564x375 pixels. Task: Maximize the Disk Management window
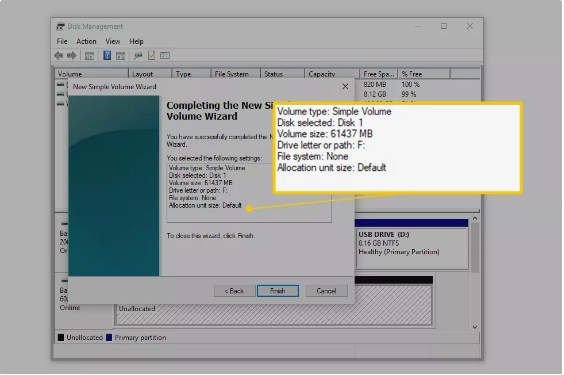click(x=444, y=26)
